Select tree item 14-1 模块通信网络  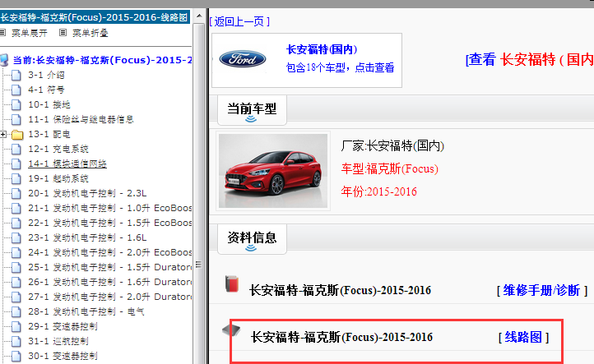(x=67, y=164)
